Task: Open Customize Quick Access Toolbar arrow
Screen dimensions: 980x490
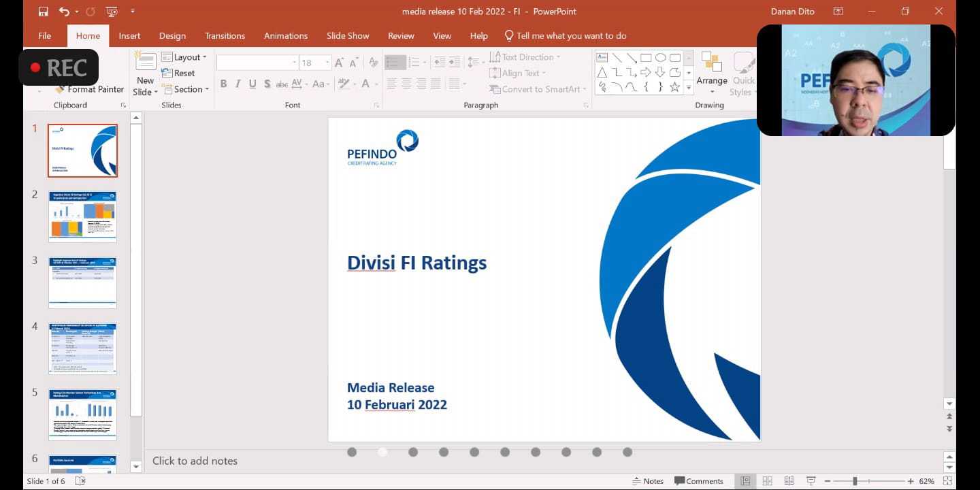Action: pos(133,12)
